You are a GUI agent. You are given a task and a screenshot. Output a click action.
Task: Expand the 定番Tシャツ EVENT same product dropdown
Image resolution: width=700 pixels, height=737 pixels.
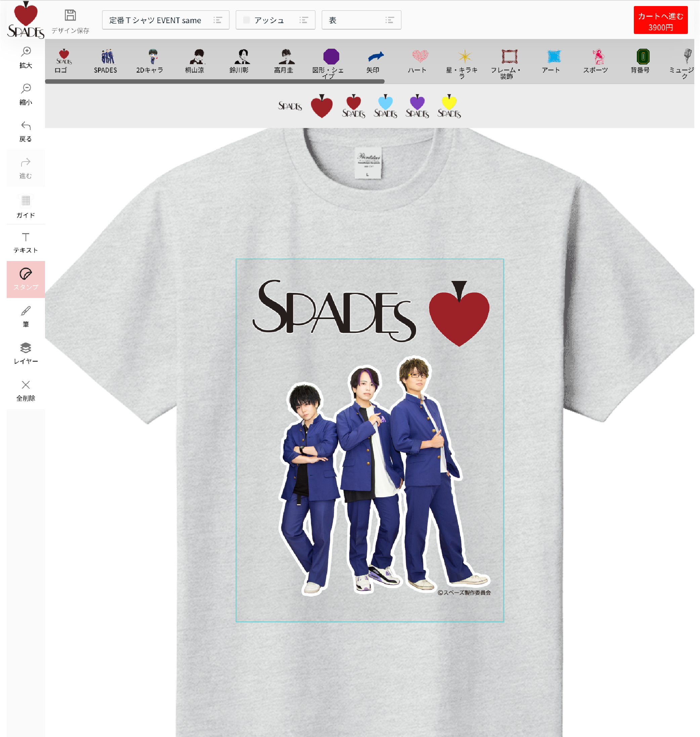[165, 20]
